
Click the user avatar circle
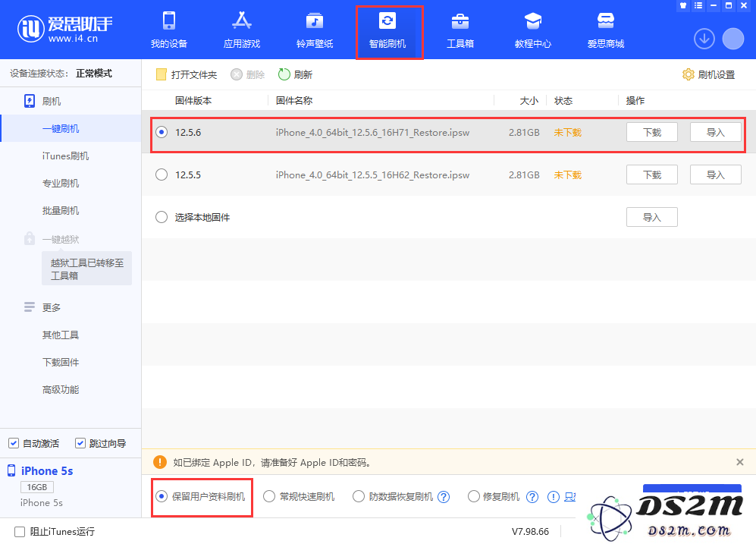click(x=732, y=39)
